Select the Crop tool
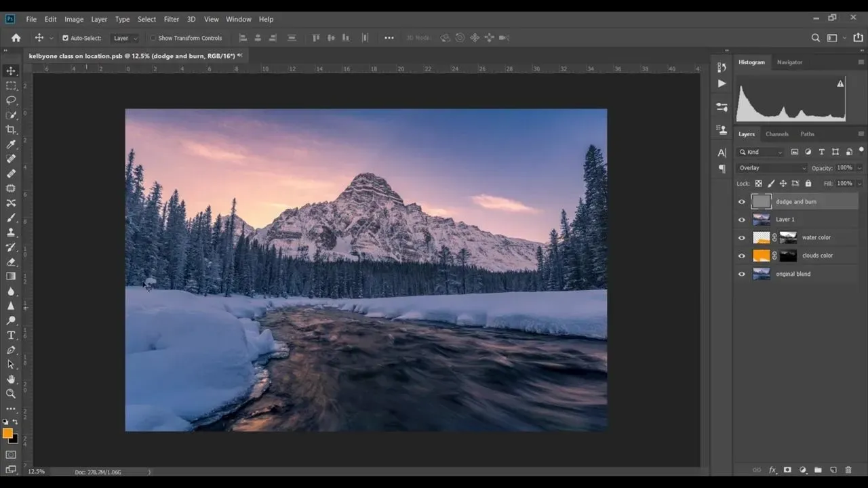Image resolution: width=868 pixels, height=488 pixels. (11, 129)
